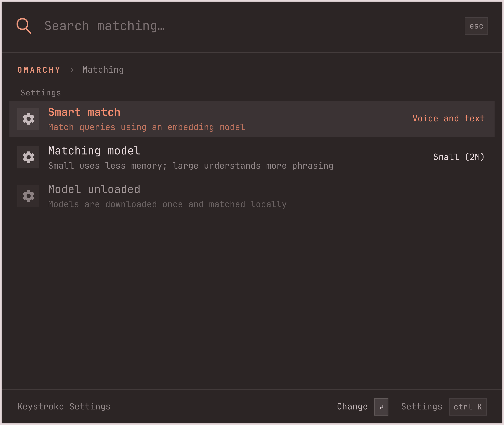The height and width of the screenshot is (425, 504).
Task: Click the Settings section header
Action: pyautogui.click(x=41, y=93)
